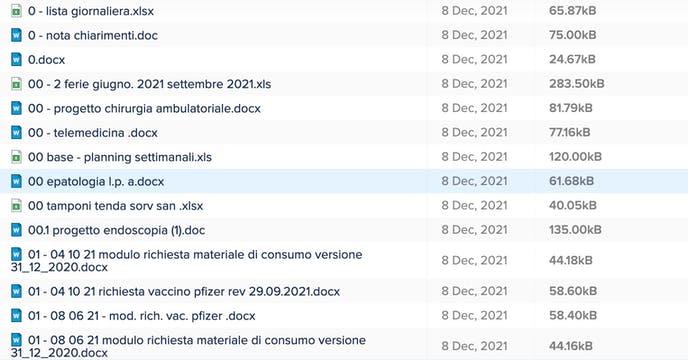The image size is (688, 360).
Task: Click the Word icon beside telemedicina .docx
Action: click(16, 133)
